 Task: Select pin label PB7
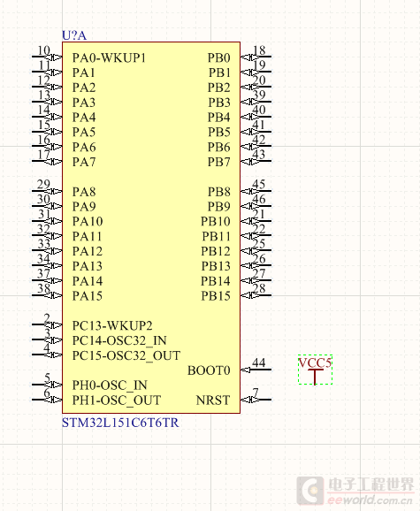click(219, 162)
